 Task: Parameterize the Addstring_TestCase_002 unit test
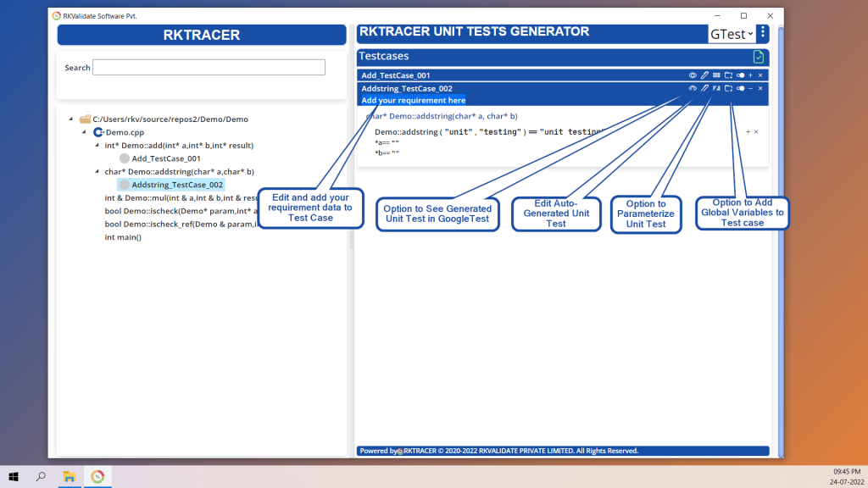tap(716, 88)
